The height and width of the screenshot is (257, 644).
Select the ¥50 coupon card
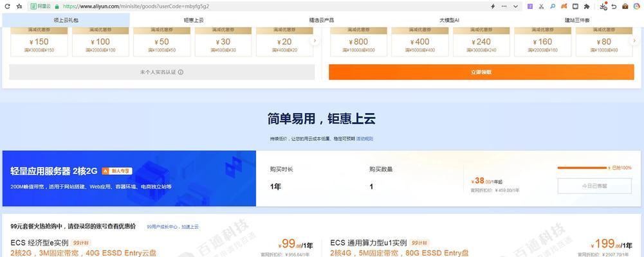point(162,42)
